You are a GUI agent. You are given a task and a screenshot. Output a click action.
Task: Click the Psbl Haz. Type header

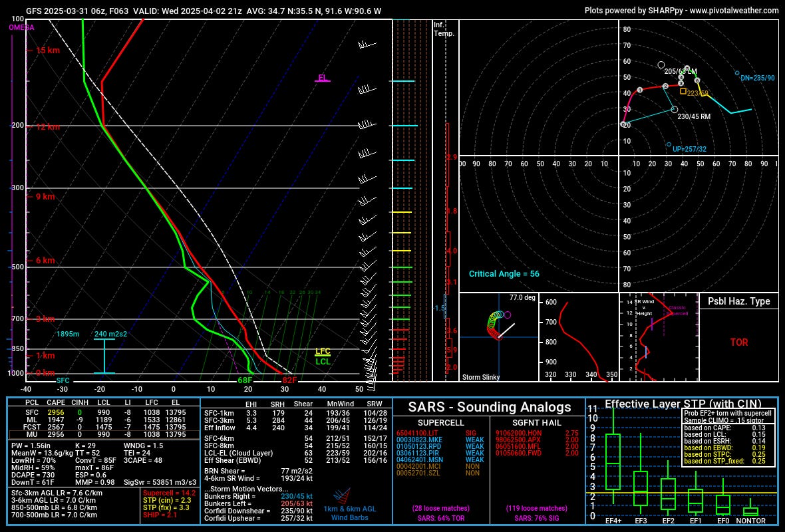pos(738,301)
